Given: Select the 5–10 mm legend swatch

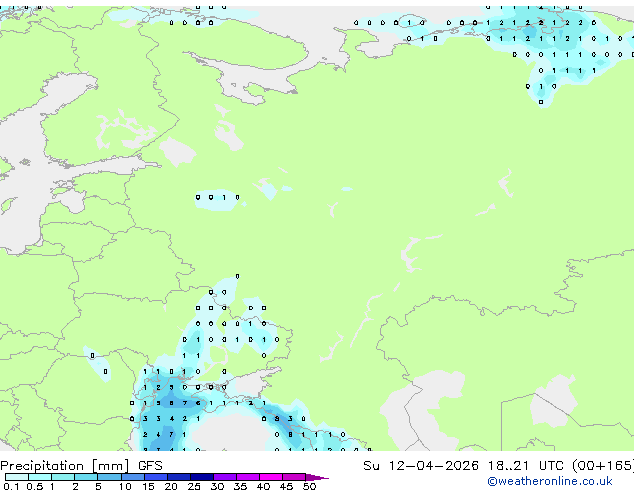Looking at the screenshot, I should point(109,477).
